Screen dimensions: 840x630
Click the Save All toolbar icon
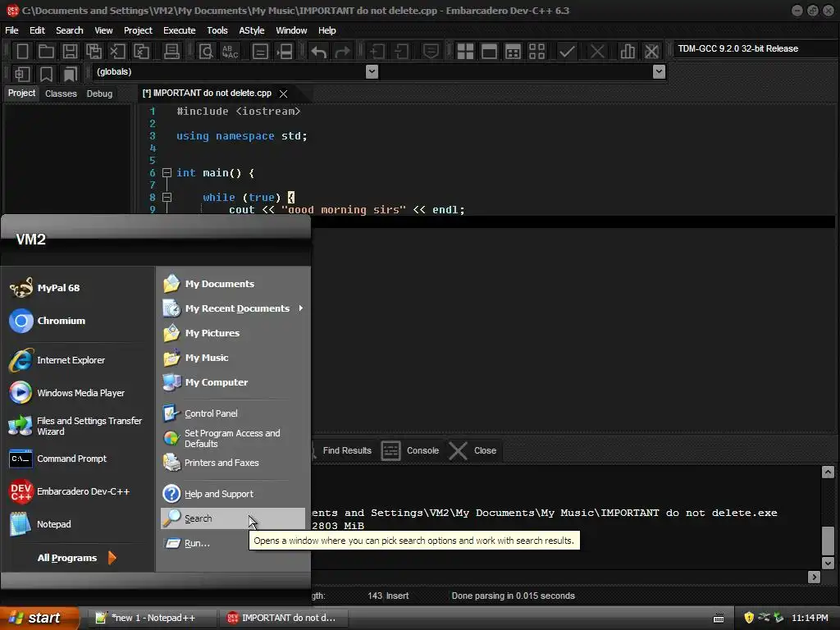pyautogui.click(x=94, y=52)
